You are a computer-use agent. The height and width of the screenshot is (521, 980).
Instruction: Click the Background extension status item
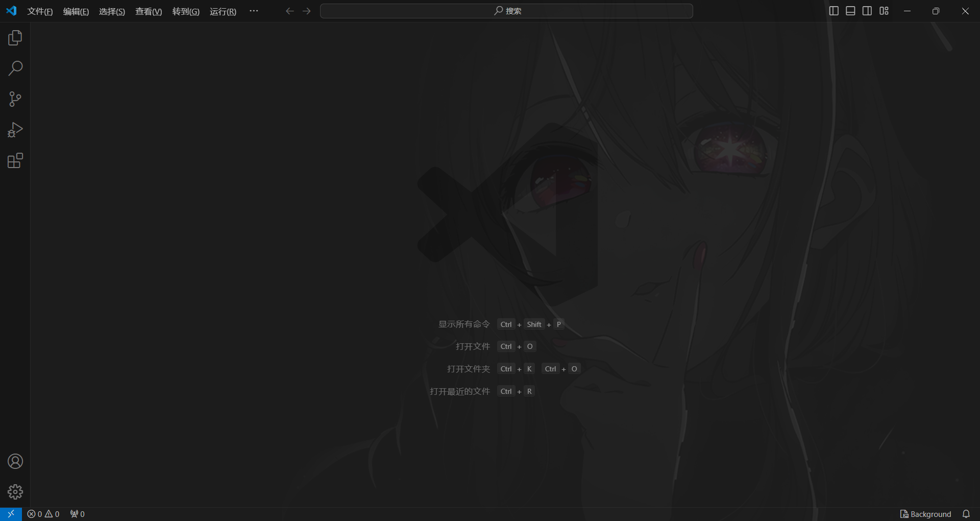pyautogui.click(x=926, y=514)
